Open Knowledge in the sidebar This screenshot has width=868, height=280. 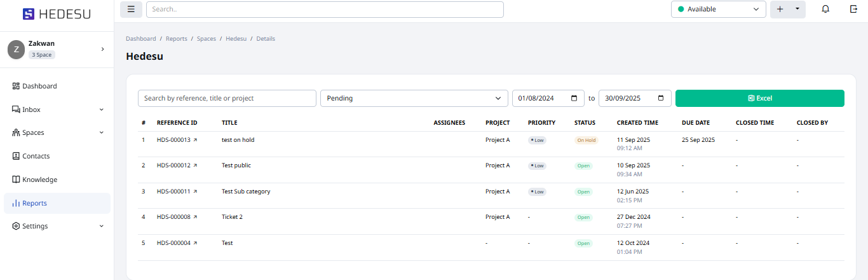coord(39,179)
